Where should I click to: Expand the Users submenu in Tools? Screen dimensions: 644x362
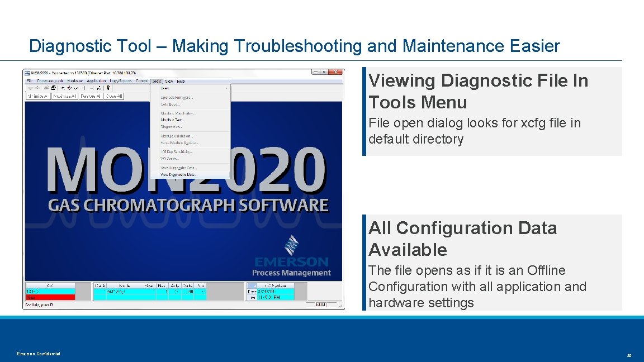[190, 88]
